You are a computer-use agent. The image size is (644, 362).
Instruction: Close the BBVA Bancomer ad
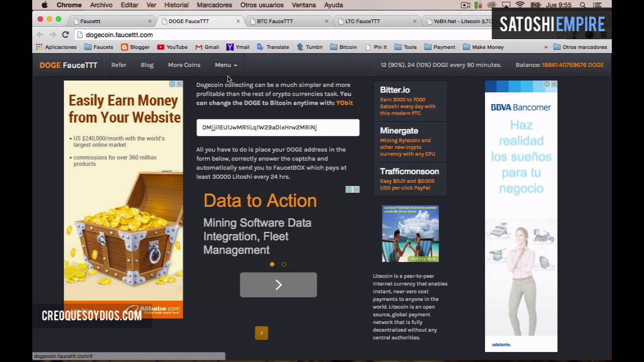554,84
